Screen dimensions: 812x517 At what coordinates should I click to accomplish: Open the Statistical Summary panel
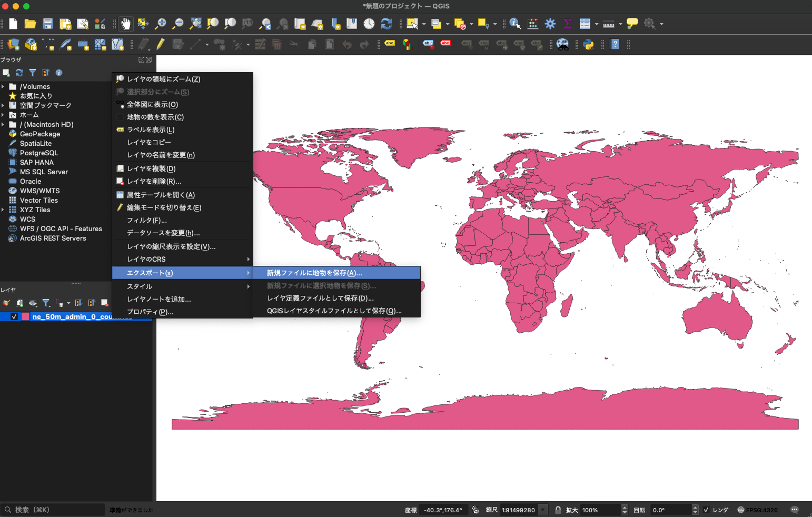pyautogui.click(x=568, y=24)
